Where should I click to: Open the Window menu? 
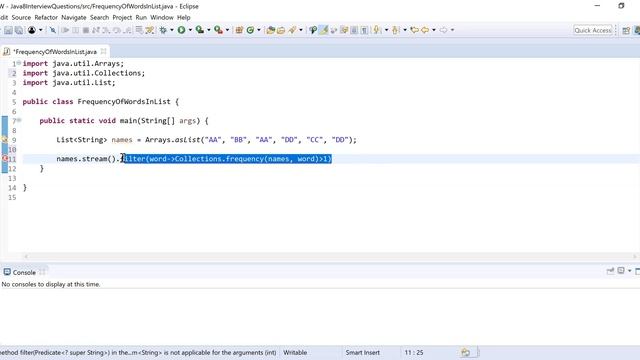(162, 18)
